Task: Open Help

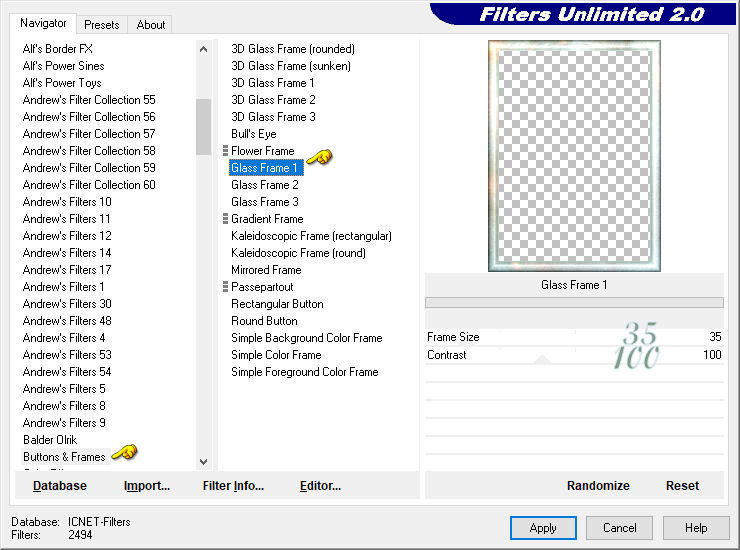Action: coord(696,527)
